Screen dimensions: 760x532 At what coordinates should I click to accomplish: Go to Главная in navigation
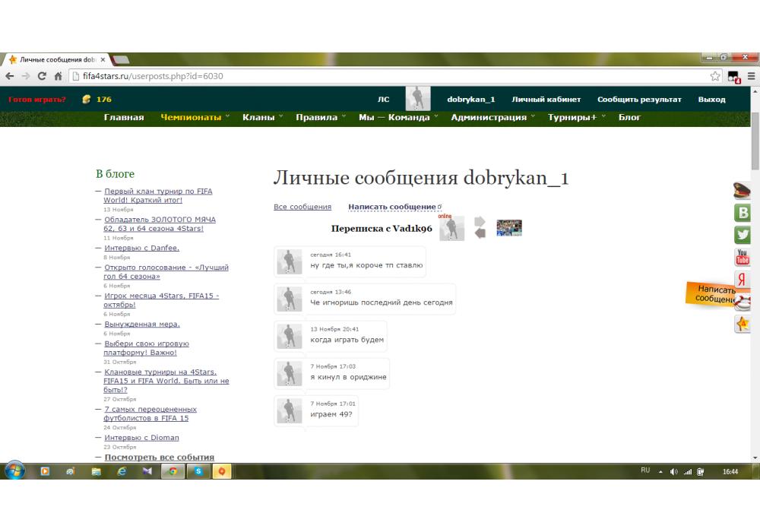[124, 117]
